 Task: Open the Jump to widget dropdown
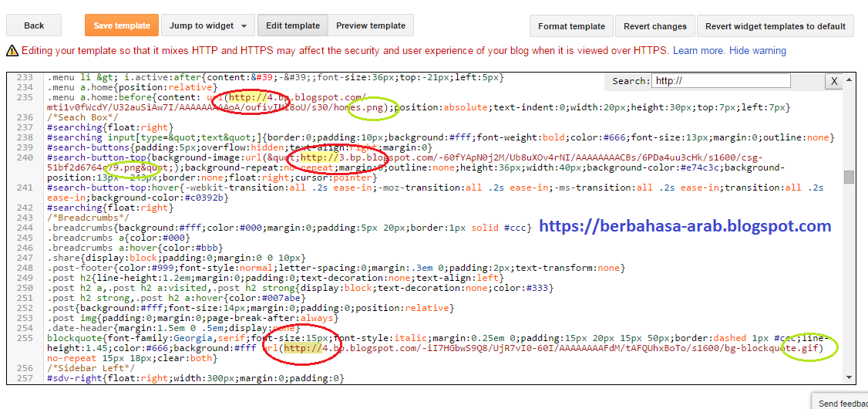207,25
